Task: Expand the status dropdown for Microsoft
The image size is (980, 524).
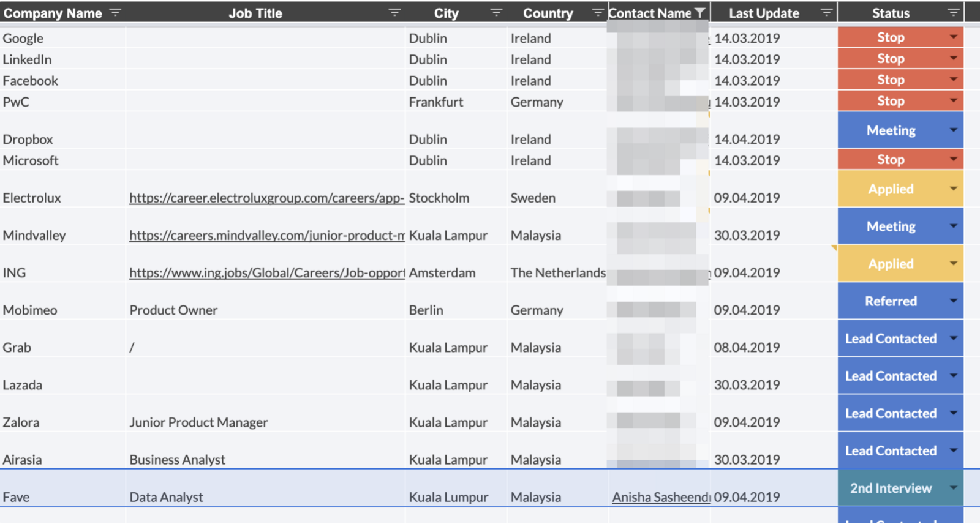Action: 953,159
